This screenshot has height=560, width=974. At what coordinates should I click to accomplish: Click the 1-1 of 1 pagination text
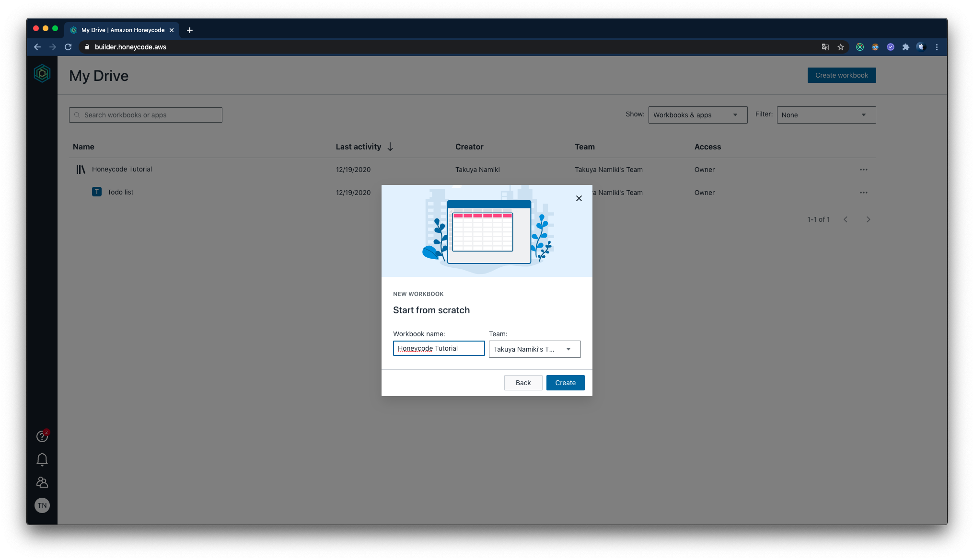point(818,219)
